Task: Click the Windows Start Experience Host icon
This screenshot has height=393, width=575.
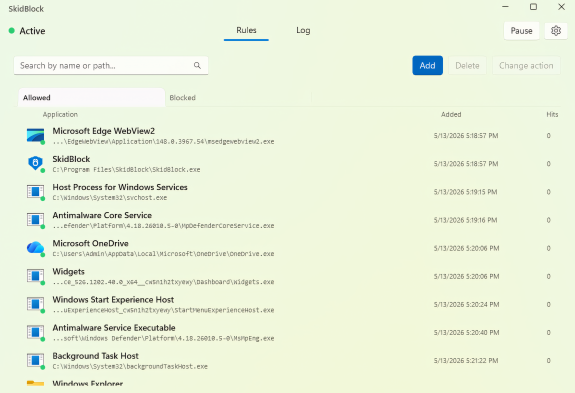Action: tap(36, 304)
